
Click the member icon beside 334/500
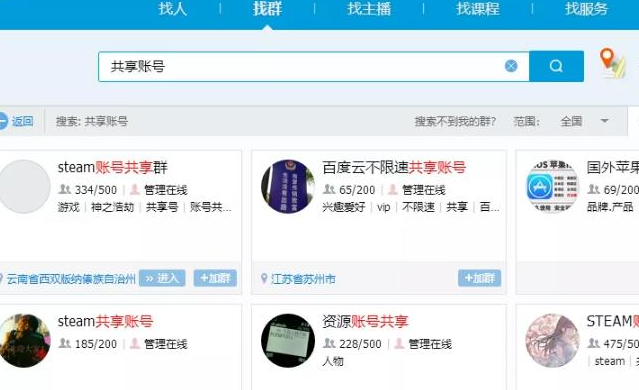pyautogui.click(x=65, y=189)
